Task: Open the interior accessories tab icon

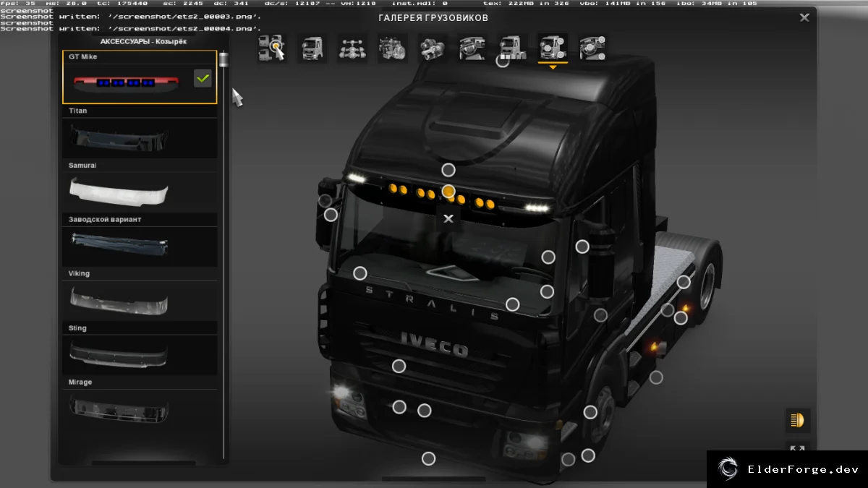Action: coord(593,48)
